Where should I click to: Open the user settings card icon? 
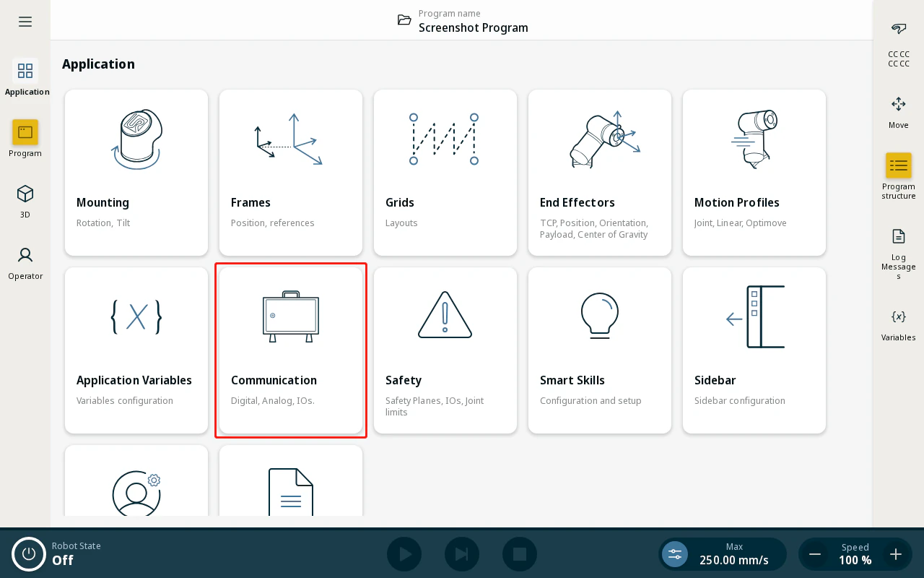(x=136, y=494)
